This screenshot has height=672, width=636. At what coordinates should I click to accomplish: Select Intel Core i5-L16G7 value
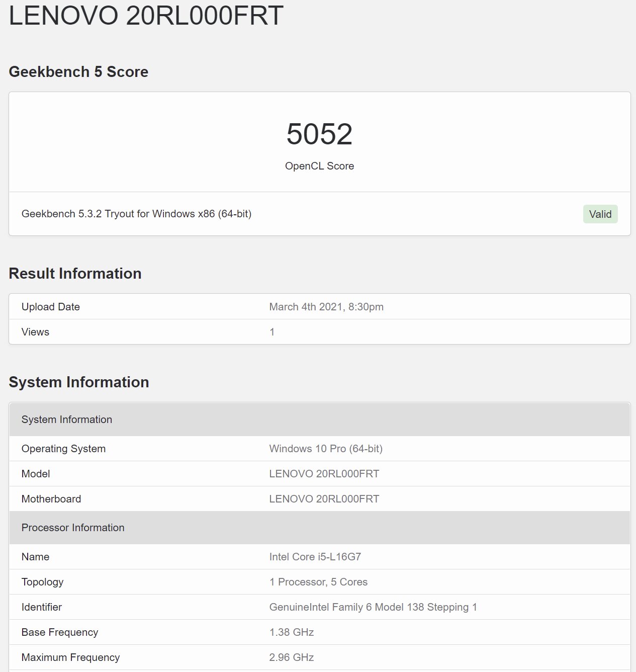tap(315, 557)
